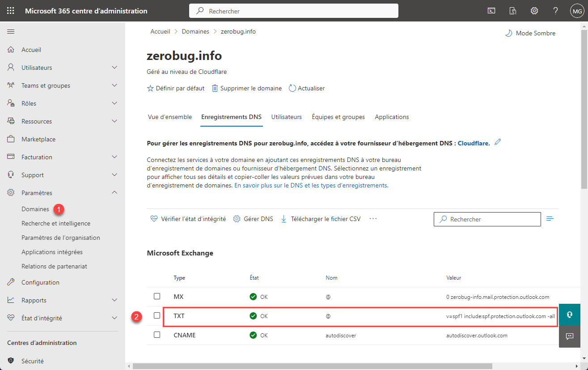588x370 pixels.
Task: Open the Cloudflare provider link
Action: click(473, 144)
